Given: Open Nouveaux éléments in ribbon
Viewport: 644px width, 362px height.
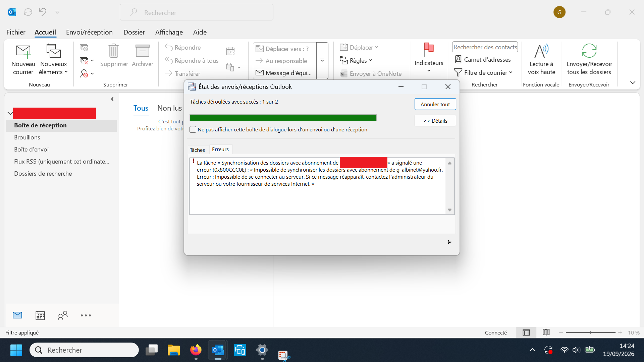Looking at the screenshot, I should pos(53,60).
